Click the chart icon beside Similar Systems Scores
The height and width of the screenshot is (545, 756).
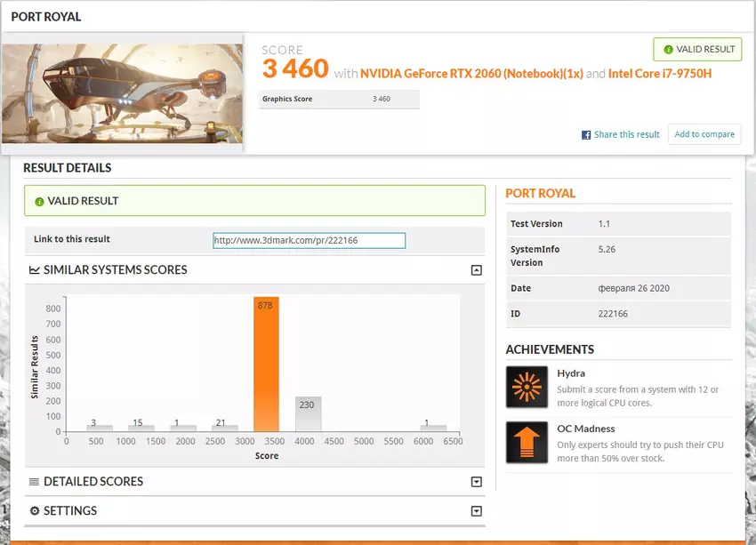point(34,270)
